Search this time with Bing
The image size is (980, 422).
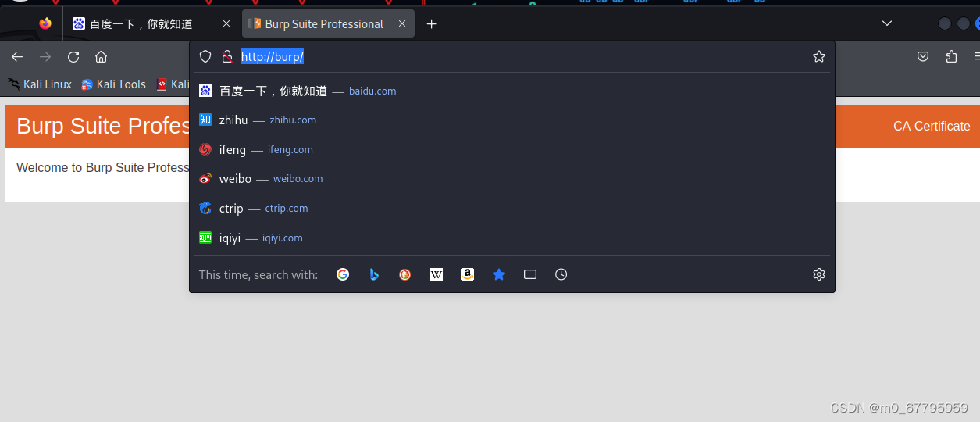[x=374, y=274]
